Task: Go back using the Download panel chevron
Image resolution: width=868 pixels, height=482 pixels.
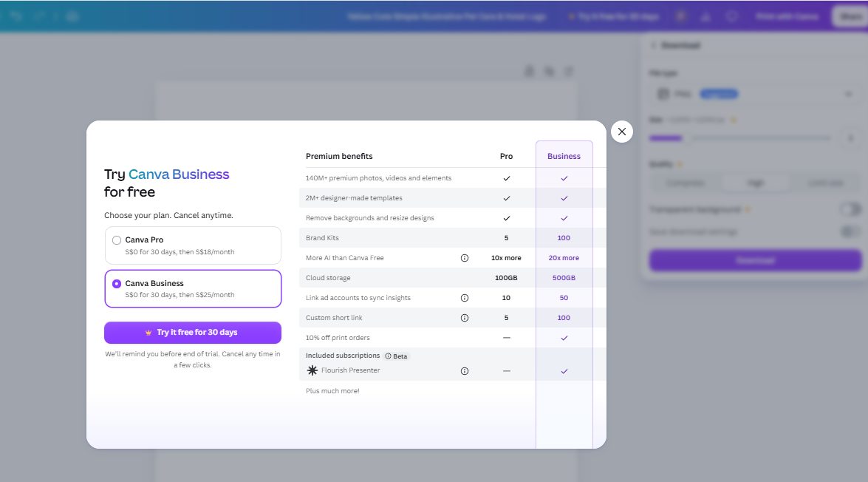Action: [653, 45]
